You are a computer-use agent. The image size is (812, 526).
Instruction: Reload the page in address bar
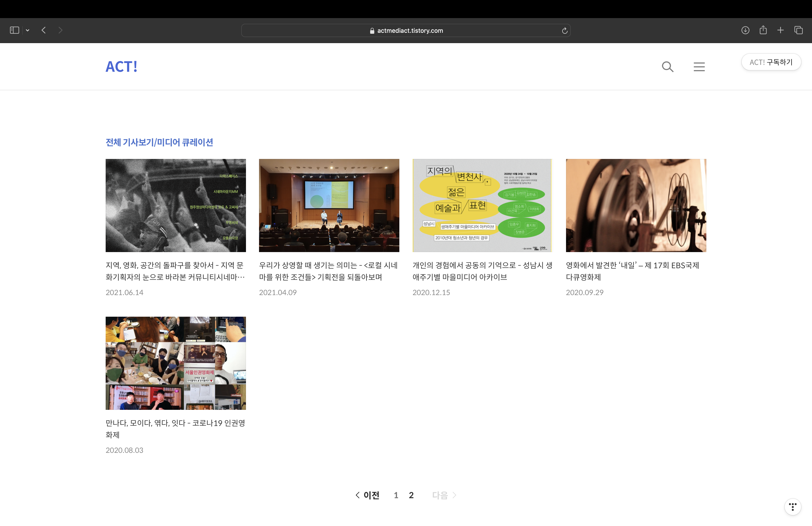click(564, 31)
